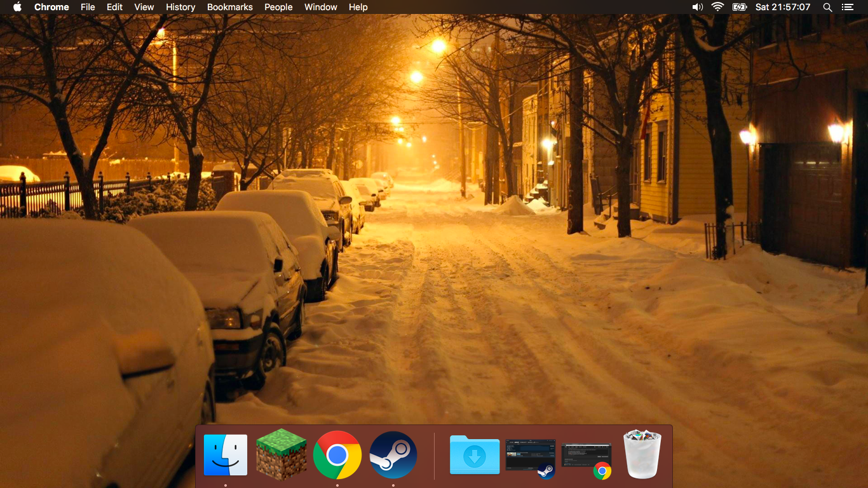Restore the minimized Steam window
Screen dimensions: 868x488
(x=531, y=457)
